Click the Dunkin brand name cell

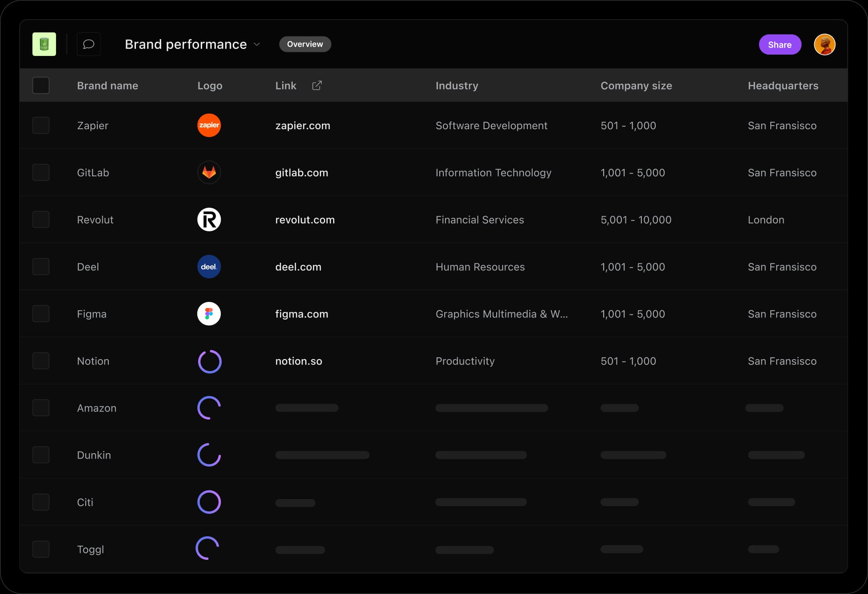click(x=94, y=455)
